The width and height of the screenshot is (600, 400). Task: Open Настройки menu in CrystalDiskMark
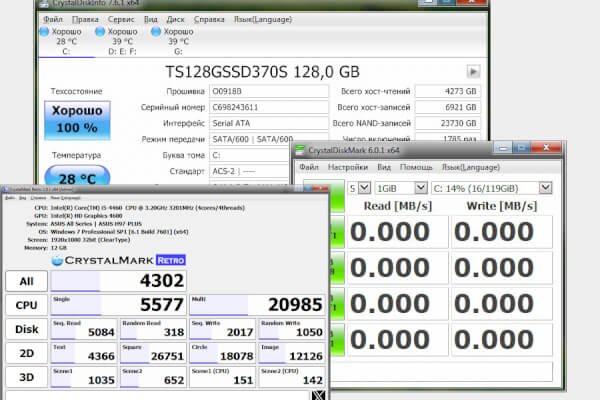(348, 167)
